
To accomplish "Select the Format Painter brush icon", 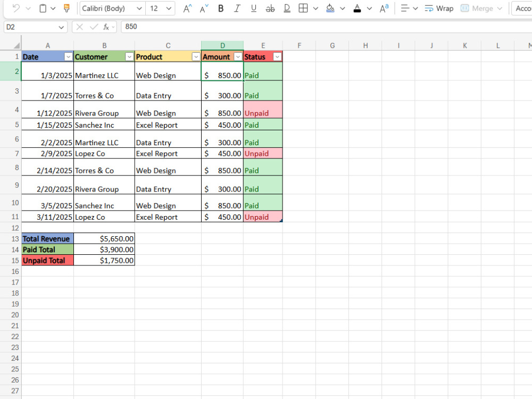I will (66, 8).
